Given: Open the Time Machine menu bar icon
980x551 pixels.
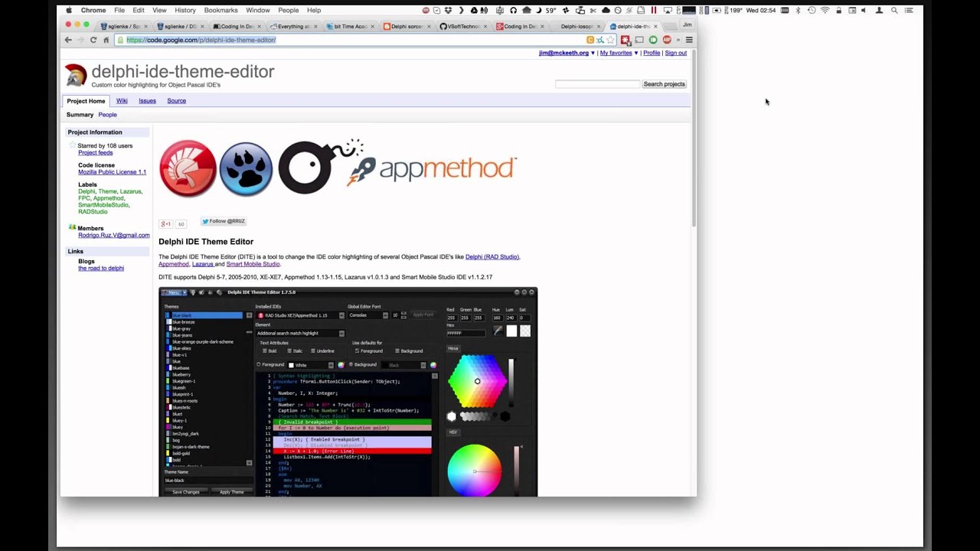Looking at the screenshot, I should [811, 10].
